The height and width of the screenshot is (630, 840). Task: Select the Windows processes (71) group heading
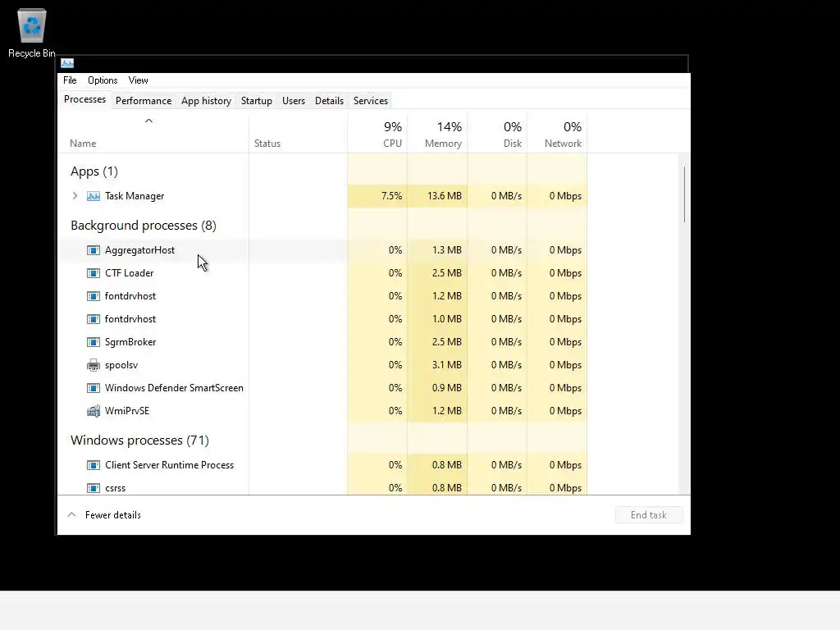(x=139, y=441)
